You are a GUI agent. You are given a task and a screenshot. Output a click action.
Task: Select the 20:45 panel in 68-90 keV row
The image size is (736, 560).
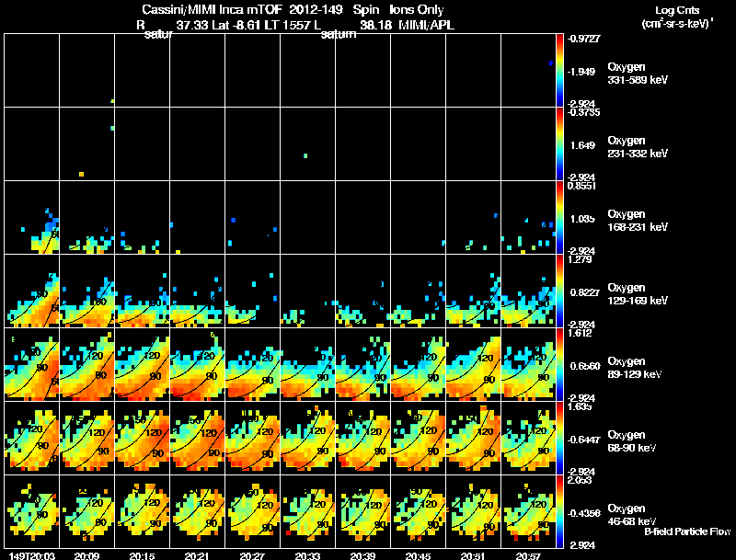(x=419, y=438)
